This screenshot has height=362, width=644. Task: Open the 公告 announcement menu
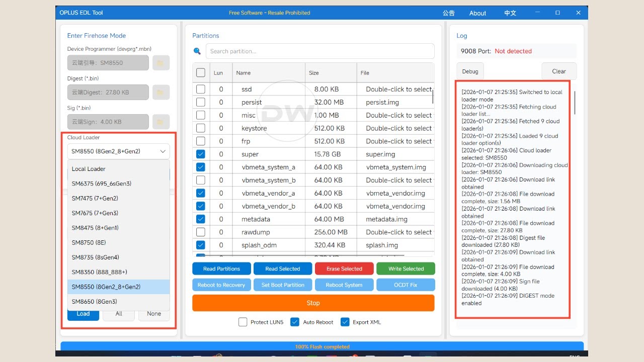(449, 13)
